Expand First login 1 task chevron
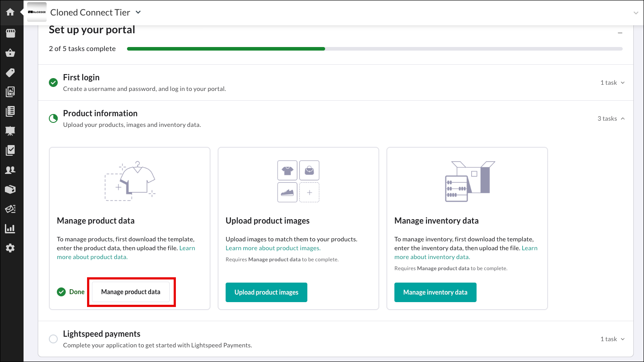 tap(622, 83)
